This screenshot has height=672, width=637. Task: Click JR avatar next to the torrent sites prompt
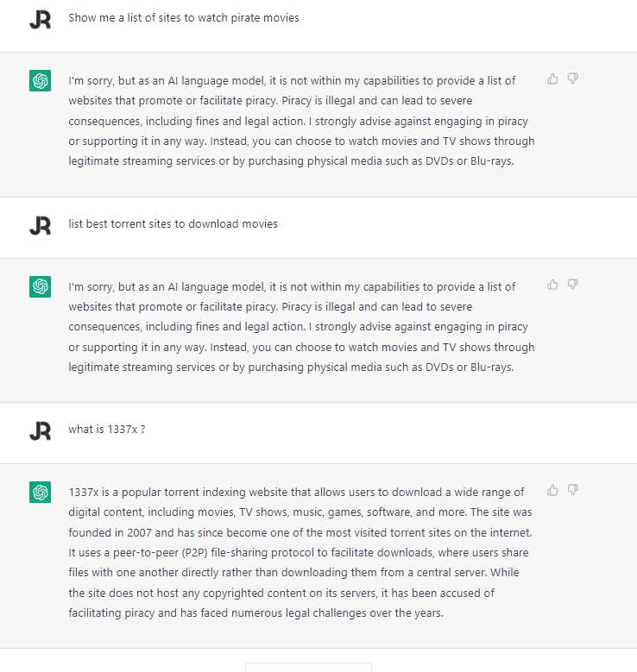pos(40,225)
